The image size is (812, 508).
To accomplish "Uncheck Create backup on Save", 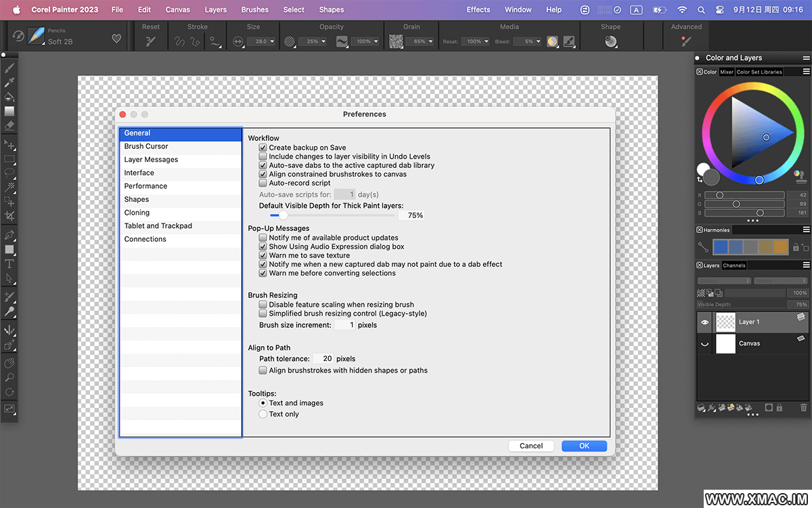I will [x=263, y=148].
